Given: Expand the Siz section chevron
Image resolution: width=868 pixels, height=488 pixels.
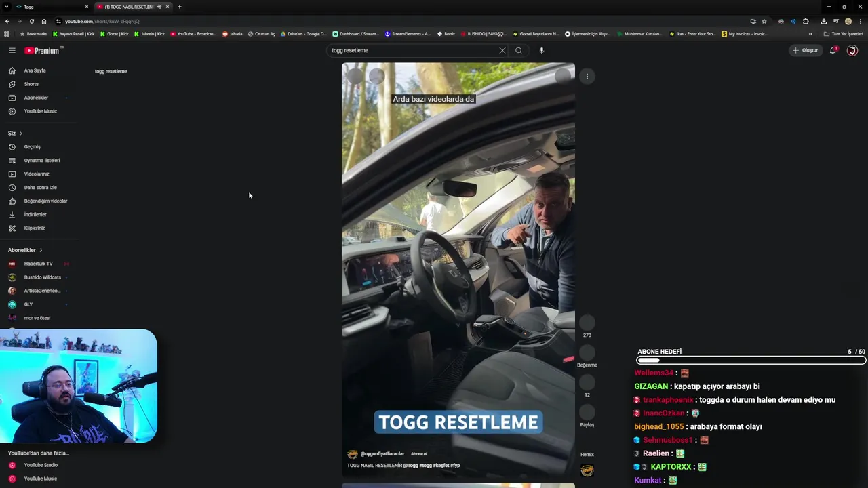Looking at the screenshot, I should pyautogui.click(x=20, y=134).
